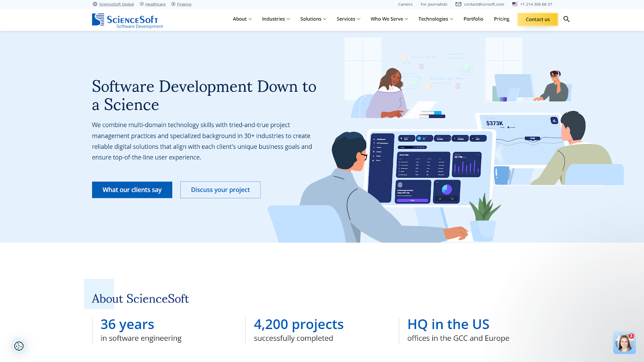The width and height of the screenshot is (644, 362).
Task: Expand the Industries dropdown menu
Action: pyautogui.click(x=276, y=19)
